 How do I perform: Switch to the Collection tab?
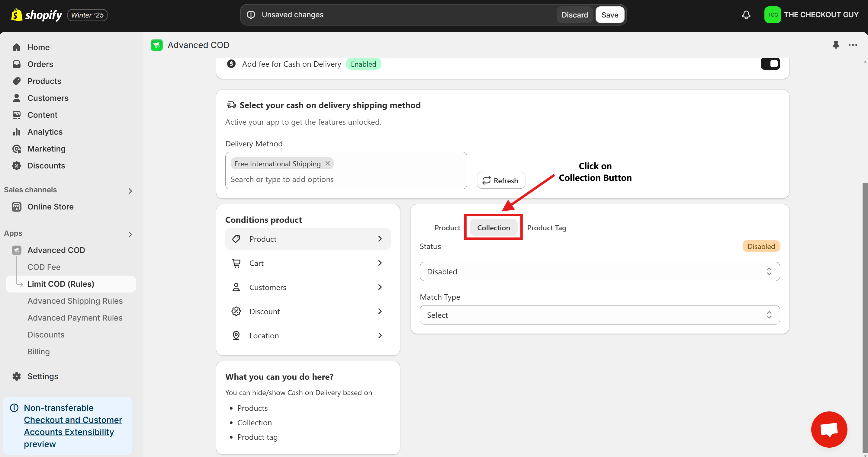(x=493, y=228)
